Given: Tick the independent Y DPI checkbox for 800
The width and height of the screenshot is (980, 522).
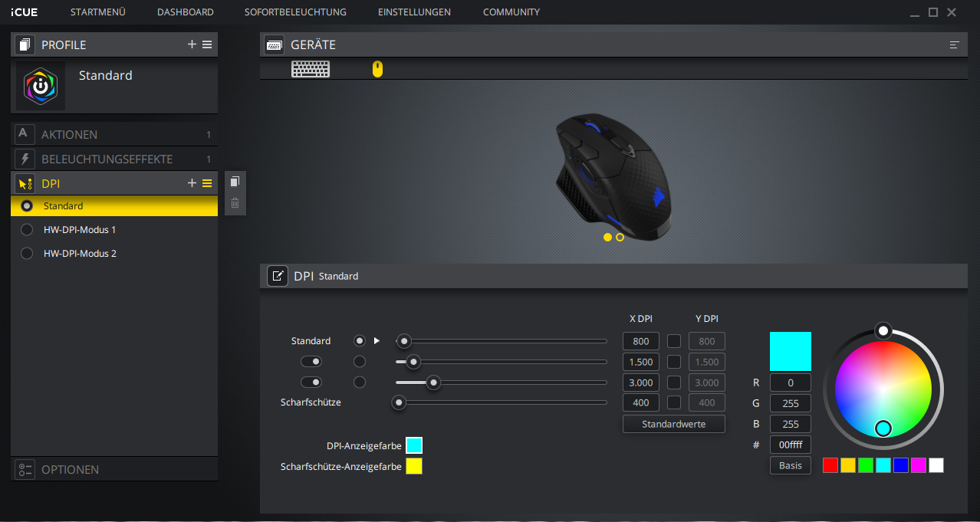Looking at the screenshot, I should click(674, 341).
